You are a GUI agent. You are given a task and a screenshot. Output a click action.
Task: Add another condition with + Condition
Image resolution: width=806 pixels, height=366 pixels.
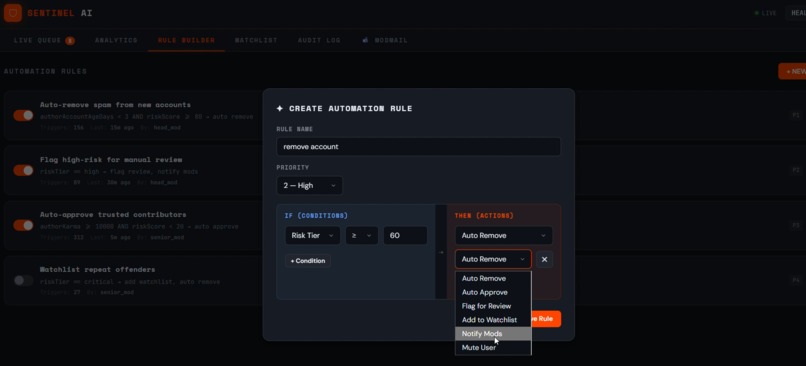coord(308,261)
